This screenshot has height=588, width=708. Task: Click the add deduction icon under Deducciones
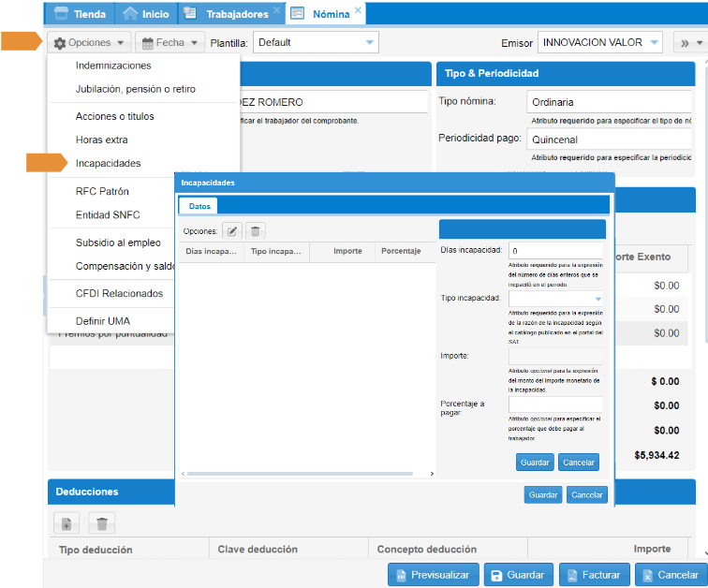(x=66, y=524)
